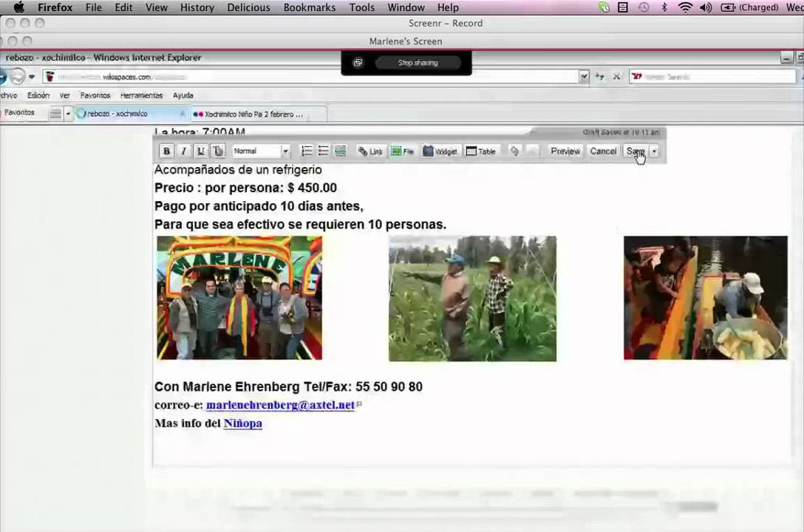Expand the quick tabs dropdown arrow
Image resolution: width=804 pixels, height=532 pixels.
coord(68,114)
